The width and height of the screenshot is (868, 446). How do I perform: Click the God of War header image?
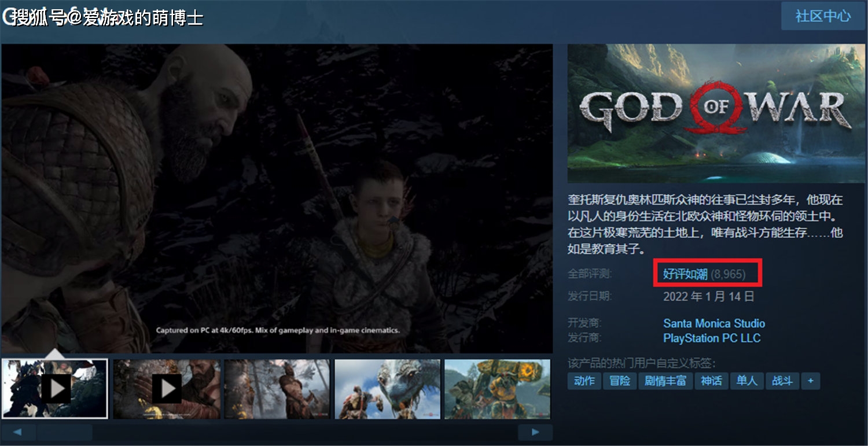coord(716,113)
